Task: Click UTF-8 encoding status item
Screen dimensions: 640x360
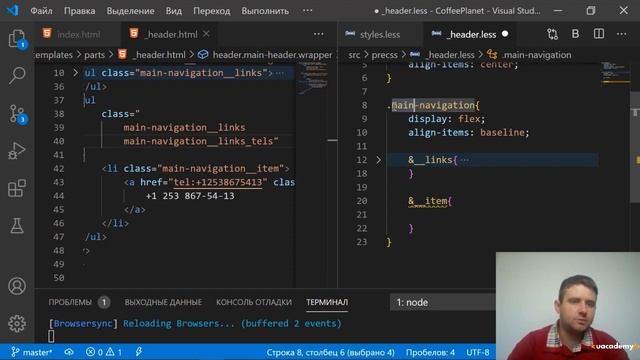Action: [x=478, y=352]
